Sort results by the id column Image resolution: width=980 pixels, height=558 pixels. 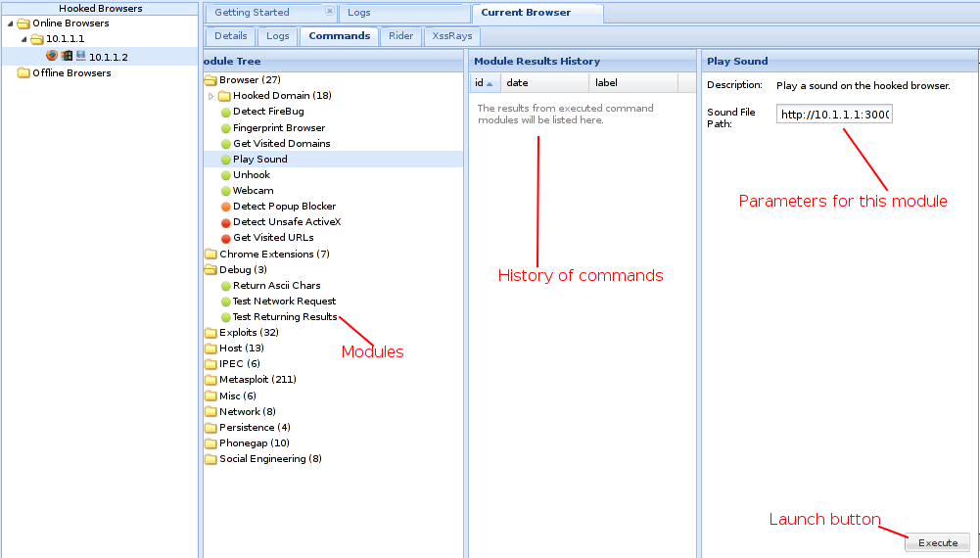coord(480,83)
